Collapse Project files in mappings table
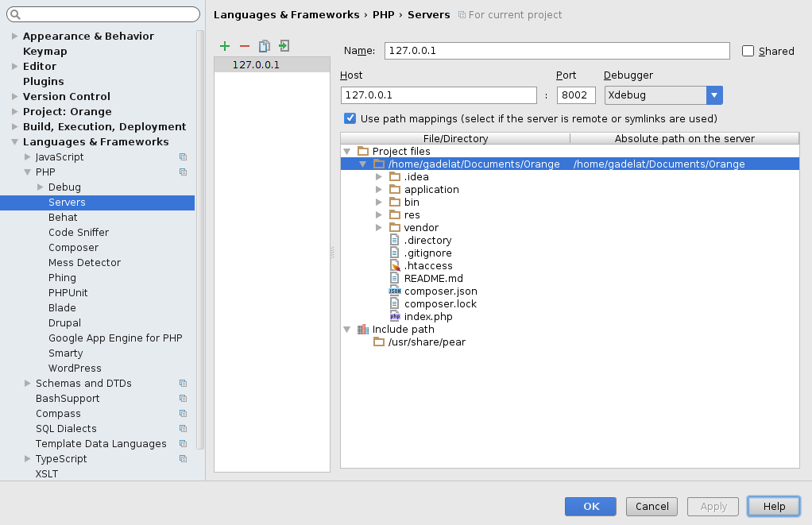This screenshot has width=812, height=525. coord(347,151)
